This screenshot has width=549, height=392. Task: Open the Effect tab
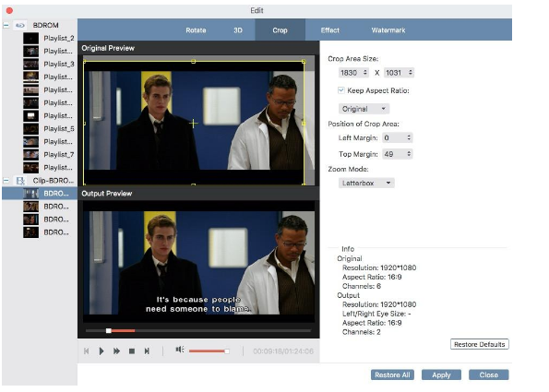329,30
